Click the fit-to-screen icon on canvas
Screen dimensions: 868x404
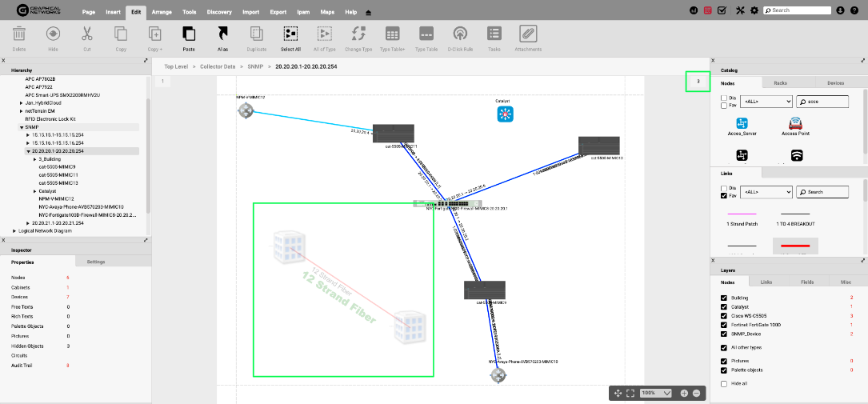click(x=630, y=394)
